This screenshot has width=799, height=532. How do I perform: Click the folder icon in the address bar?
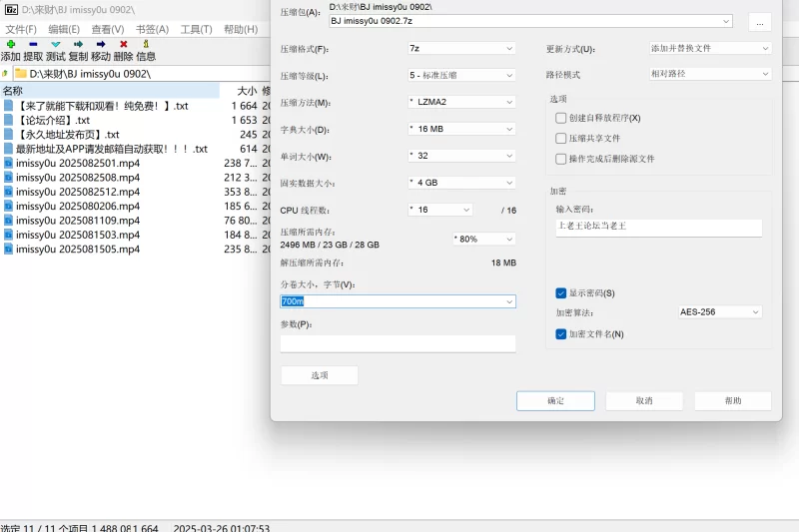[20, 74]
